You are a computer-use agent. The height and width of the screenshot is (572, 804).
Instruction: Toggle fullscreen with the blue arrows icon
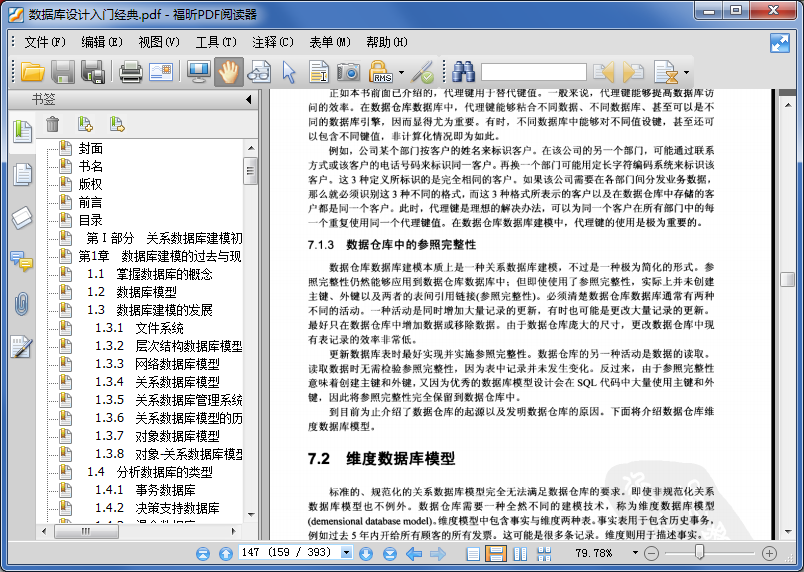click(x=780, y=43)
